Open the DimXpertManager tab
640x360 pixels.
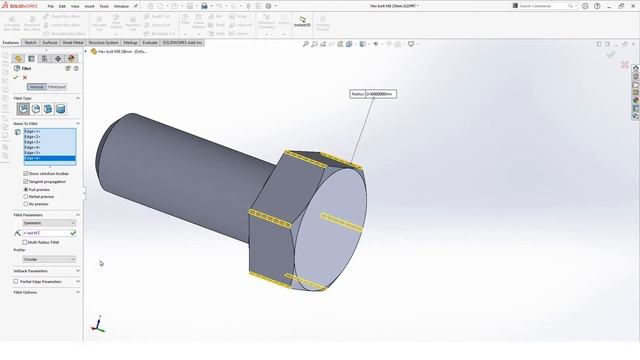[58, 59]
